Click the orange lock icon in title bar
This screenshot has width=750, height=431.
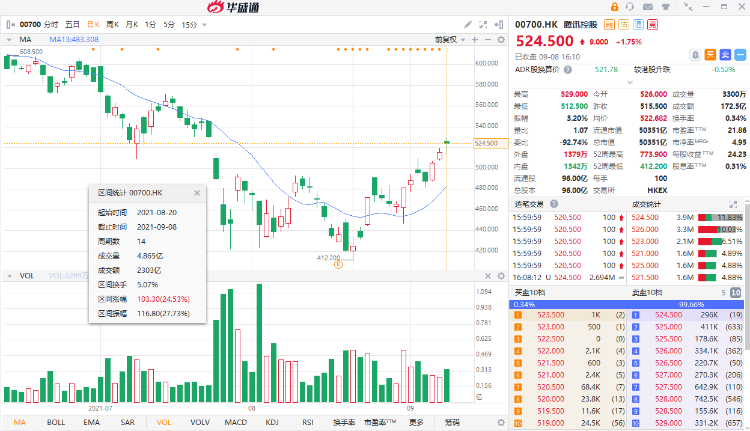[x=615, y=7]
